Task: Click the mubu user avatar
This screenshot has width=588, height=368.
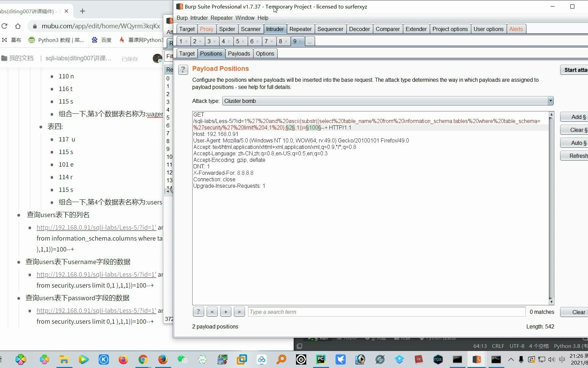Action: click(x=157, y=58)
